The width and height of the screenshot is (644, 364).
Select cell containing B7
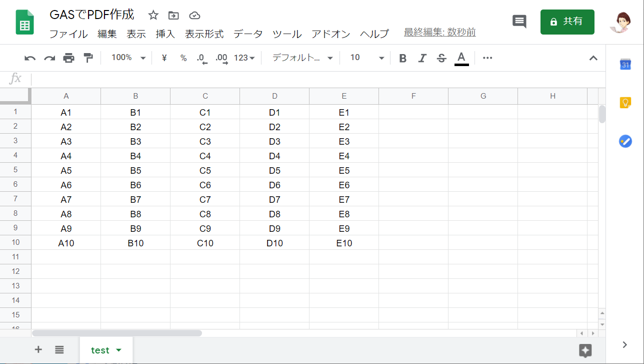(x=135, y=199)
